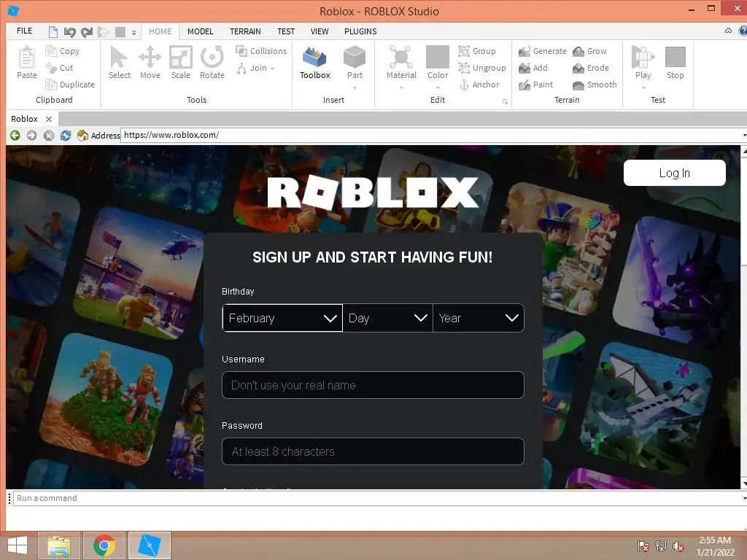Click the Group icon
This screenshot has height=560, width=747.
point(464,51)
